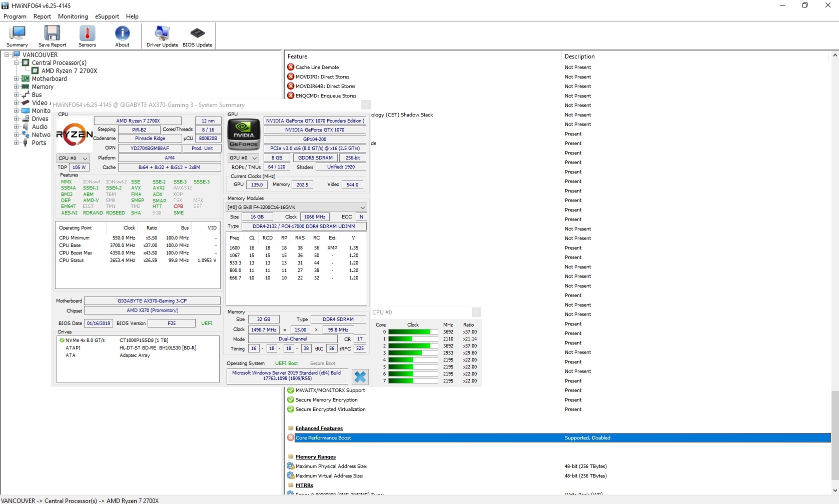This screenshot has width=839, height=504.
Task: Click the Network node icon in the tree
Action: [x=26, y=134]
